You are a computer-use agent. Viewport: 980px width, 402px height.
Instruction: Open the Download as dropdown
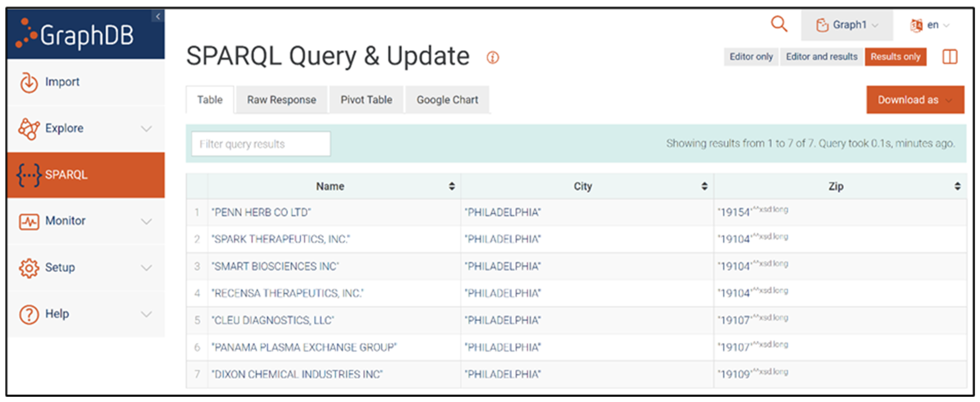tap(915, 100)
